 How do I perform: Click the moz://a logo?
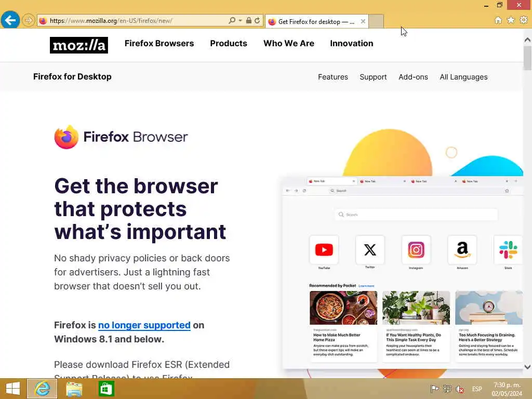point(79,45)
